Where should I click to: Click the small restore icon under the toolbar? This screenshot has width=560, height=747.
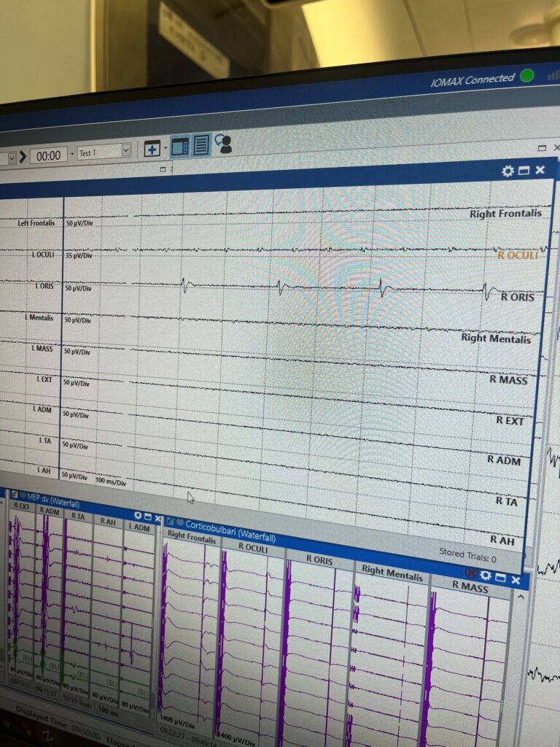(163, 169)
